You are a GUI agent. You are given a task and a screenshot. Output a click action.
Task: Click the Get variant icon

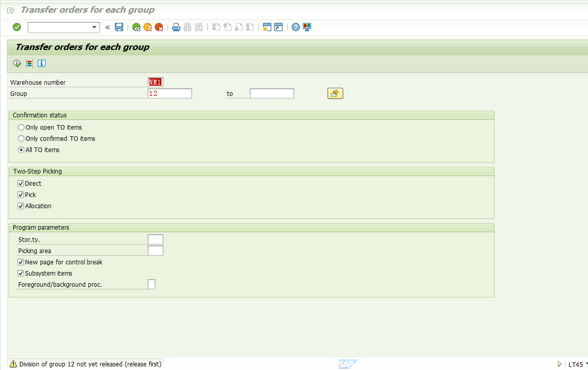(x=30, y=63)
